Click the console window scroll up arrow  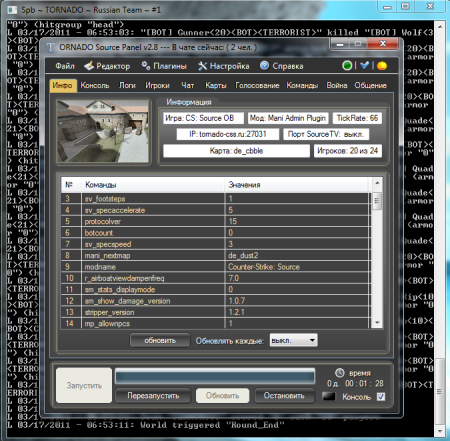coord(440,26)
